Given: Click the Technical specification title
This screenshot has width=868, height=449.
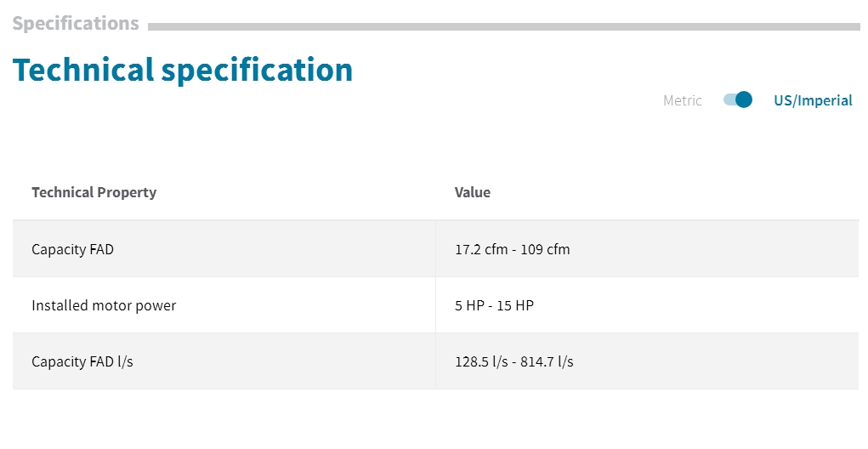Looking at the screenshot, I should point(183,71).
